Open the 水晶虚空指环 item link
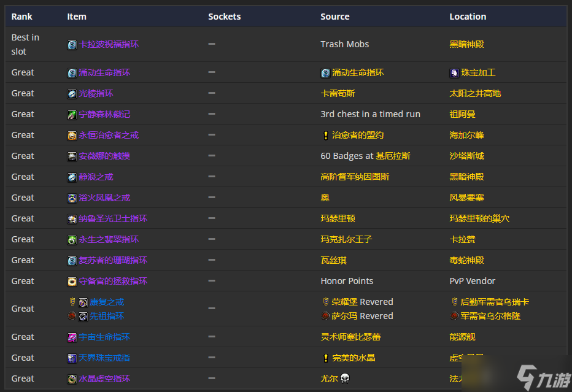Viewport: 572px width, 392px height. tap(104, 379)
